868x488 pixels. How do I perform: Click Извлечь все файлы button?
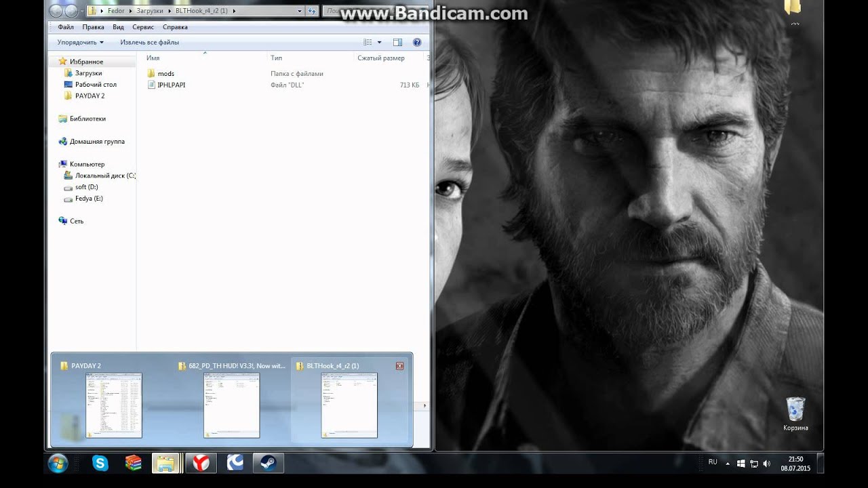pyautogui.click(x=150, y=42)
